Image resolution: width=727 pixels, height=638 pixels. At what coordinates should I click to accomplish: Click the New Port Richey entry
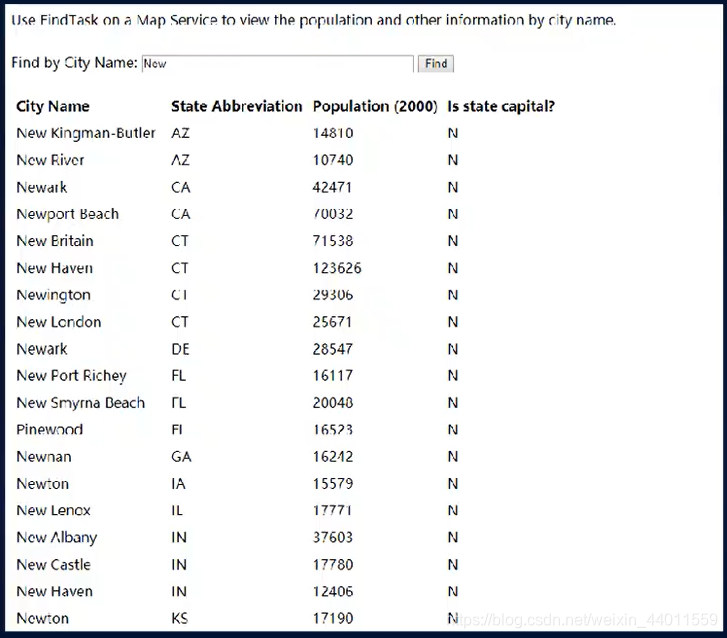coord(71,376)
